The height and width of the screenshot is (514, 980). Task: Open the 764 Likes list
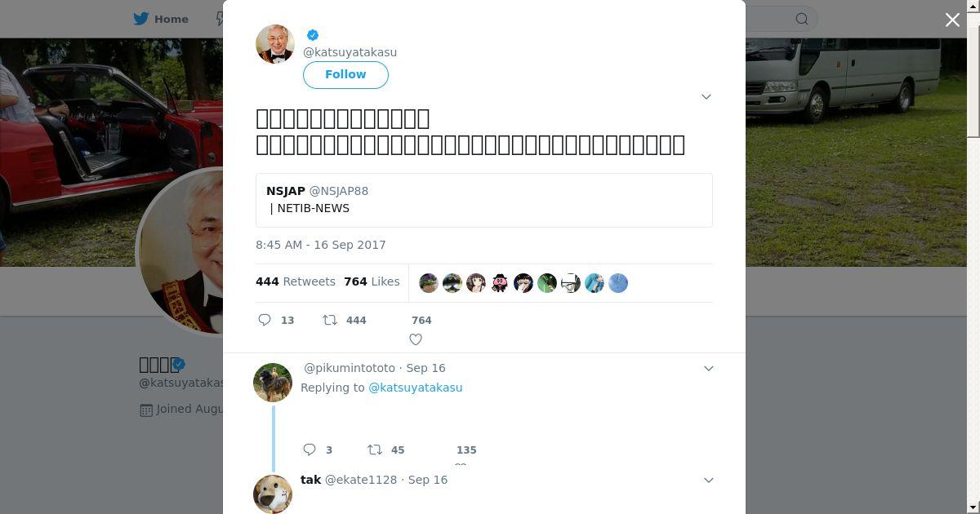pos(372,281)
